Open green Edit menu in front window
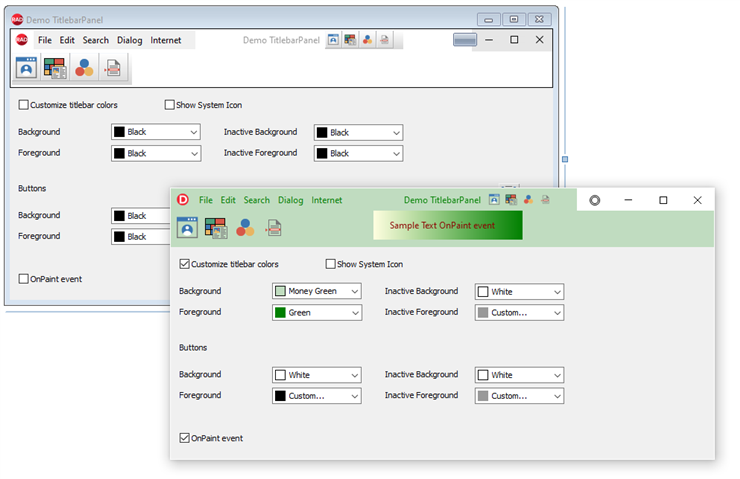 pos(228,200)
